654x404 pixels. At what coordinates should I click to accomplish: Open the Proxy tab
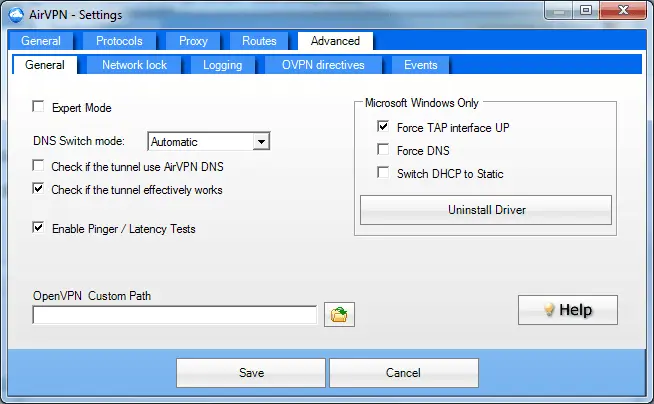(x=193, y=41)
